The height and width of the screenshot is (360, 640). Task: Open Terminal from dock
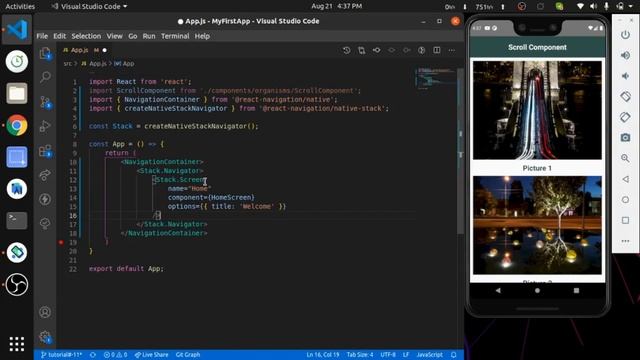pyautogui.click(x=17, y=220)
